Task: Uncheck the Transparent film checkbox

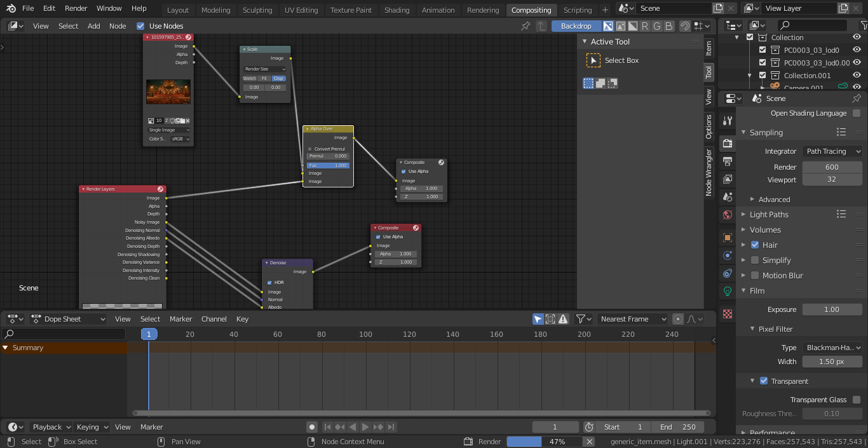Action: 764,381
